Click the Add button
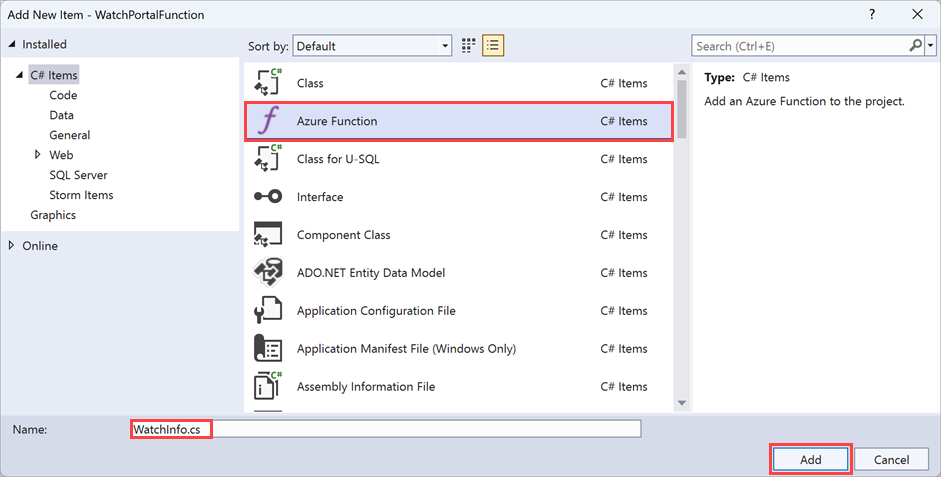 (x=810, y=460)
